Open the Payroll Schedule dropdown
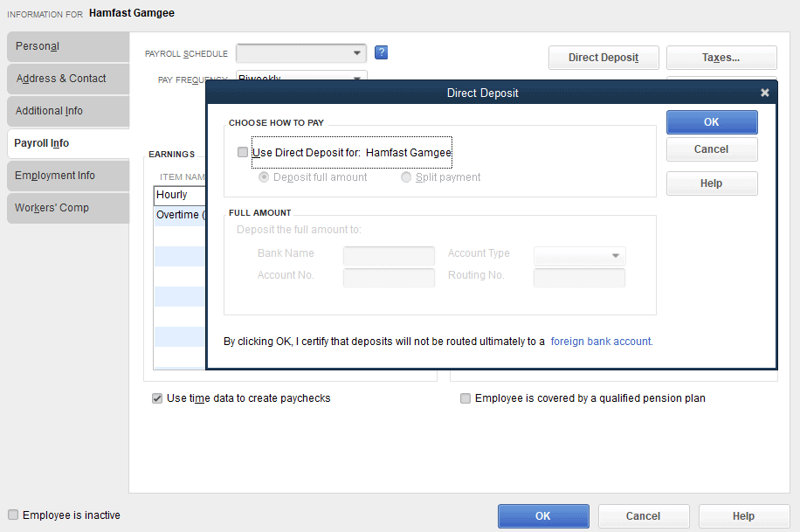The width and height of the screenshot is (800, 532). pos(301,53)
